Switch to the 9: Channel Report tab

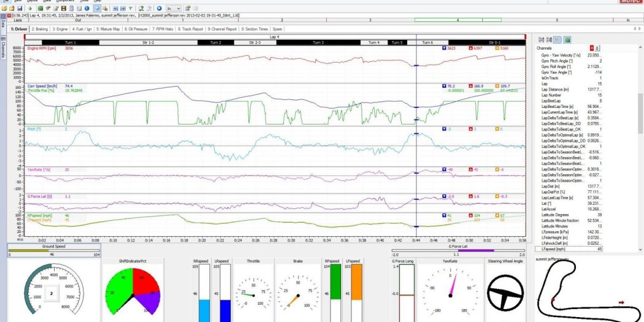tap(222, 29)
